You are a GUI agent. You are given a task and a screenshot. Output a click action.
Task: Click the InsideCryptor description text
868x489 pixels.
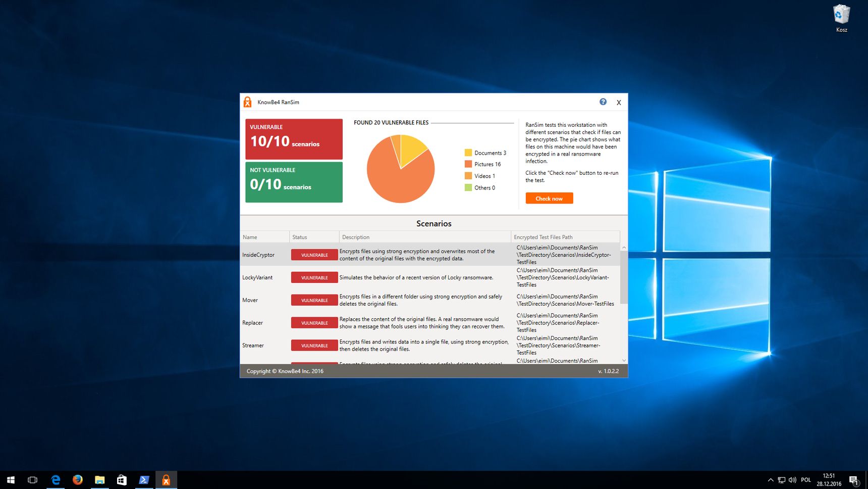coord(417,255)
